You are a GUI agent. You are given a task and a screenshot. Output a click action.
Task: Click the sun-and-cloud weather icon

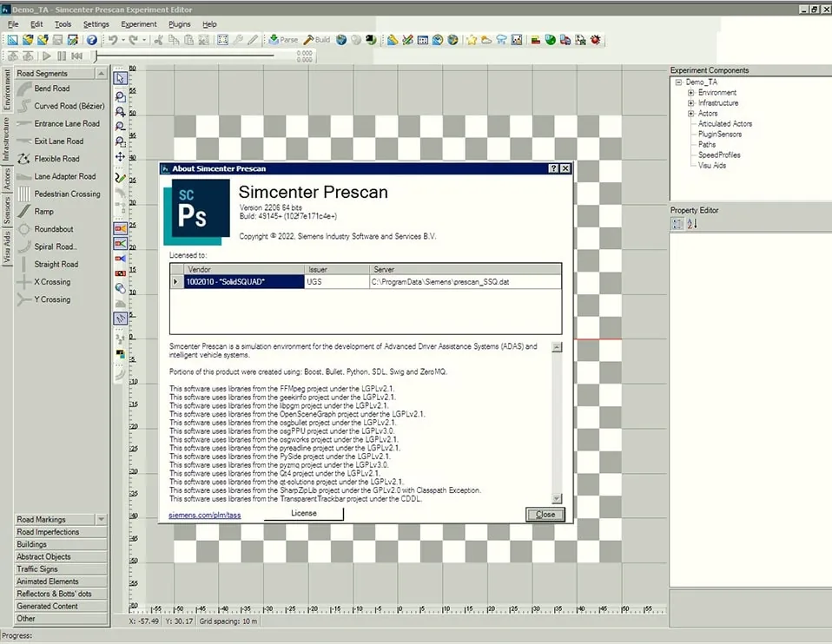(x=486, y=40)
